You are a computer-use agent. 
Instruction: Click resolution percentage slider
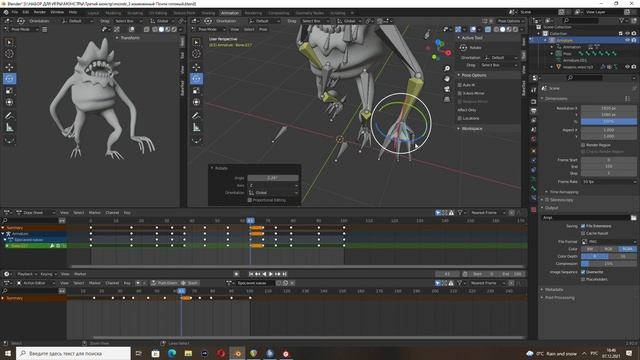pyautogui.click(x=608, y=122)
